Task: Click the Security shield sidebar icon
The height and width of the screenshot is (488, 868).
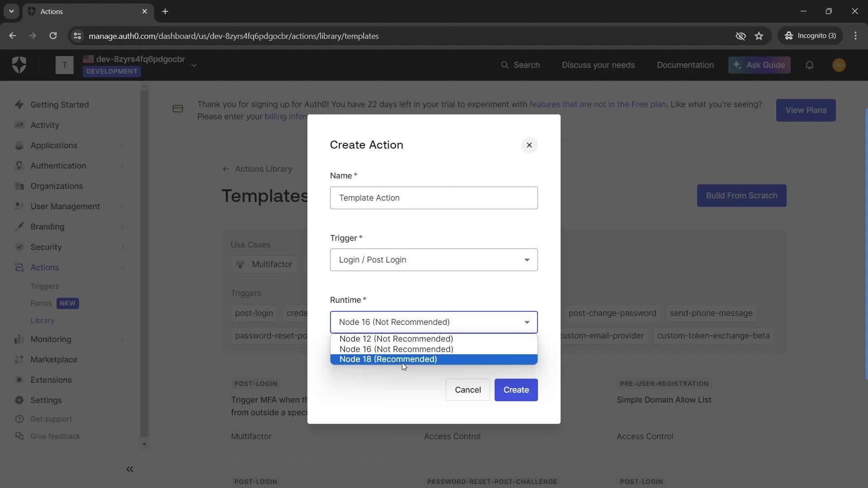Action: 19,247
